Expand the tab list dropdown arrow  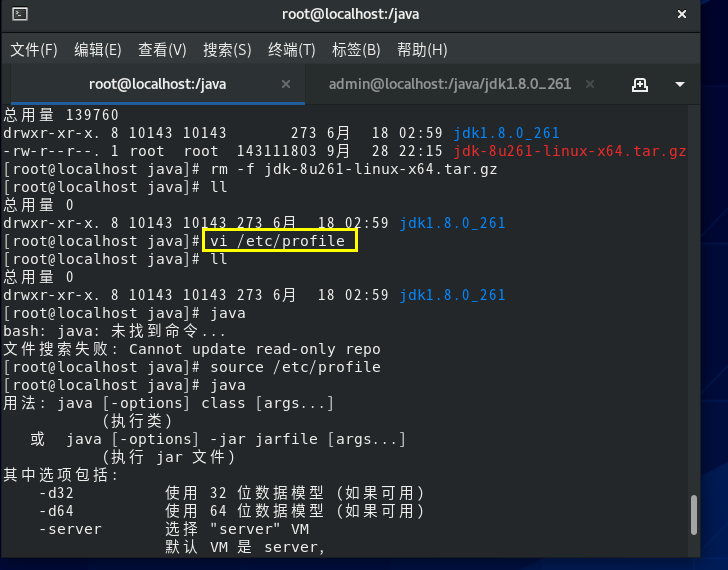point(680,84)
